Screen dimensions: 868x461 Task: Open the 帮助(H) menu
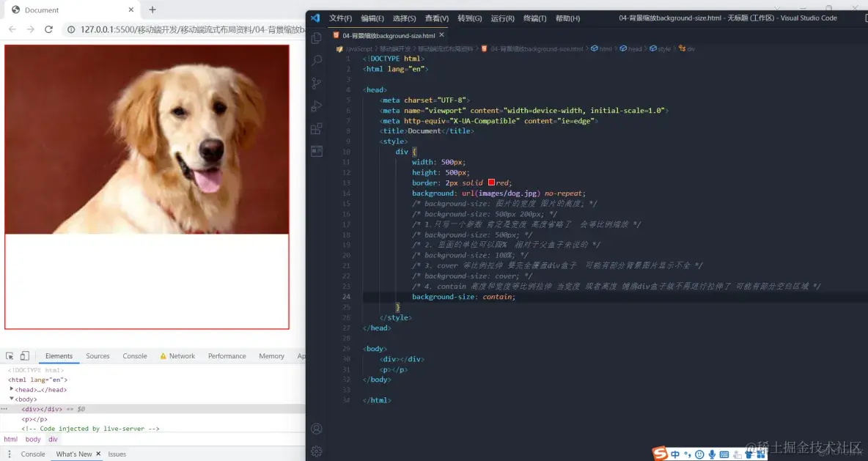click(567, 18)
